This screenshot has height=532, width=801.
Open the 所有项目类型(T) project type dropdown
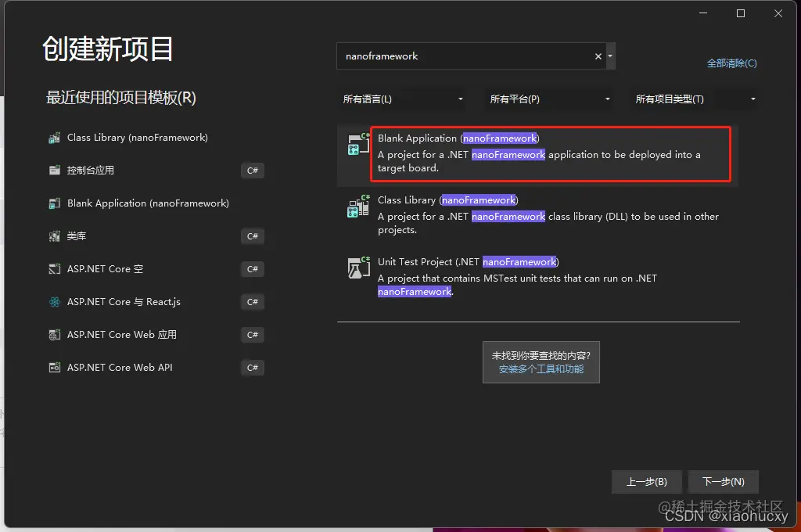coord(695,99)
